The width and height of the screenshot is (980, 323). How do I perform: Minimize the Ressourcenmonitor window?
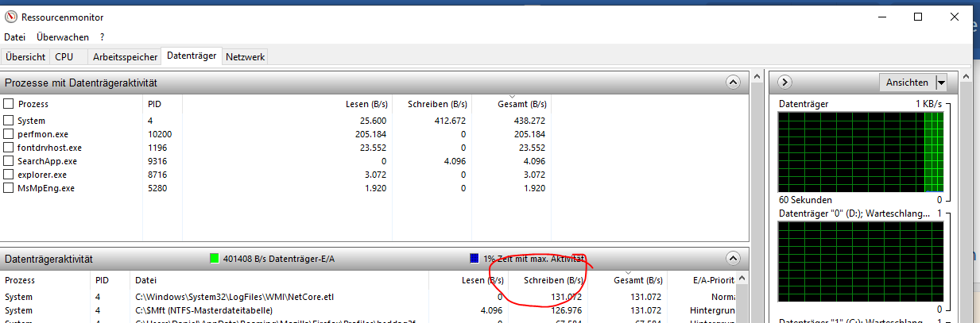pyautogui.click(x=881, y=17)
